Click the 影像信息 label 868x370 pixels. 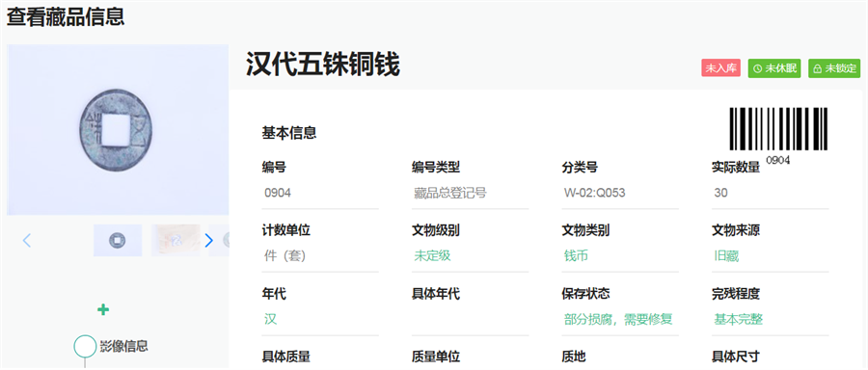(x=124, y=346)
